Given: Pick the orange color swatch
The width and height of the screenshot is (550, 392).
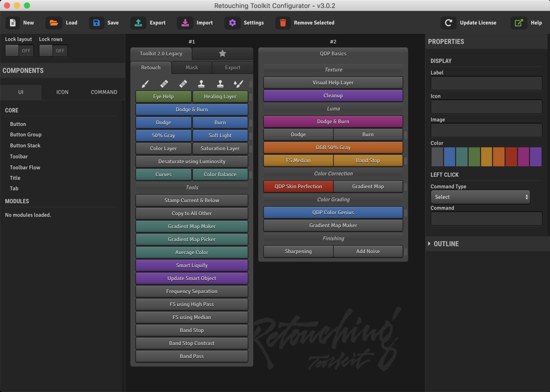Looking at the screenshot, I should (x=499, y=157).
